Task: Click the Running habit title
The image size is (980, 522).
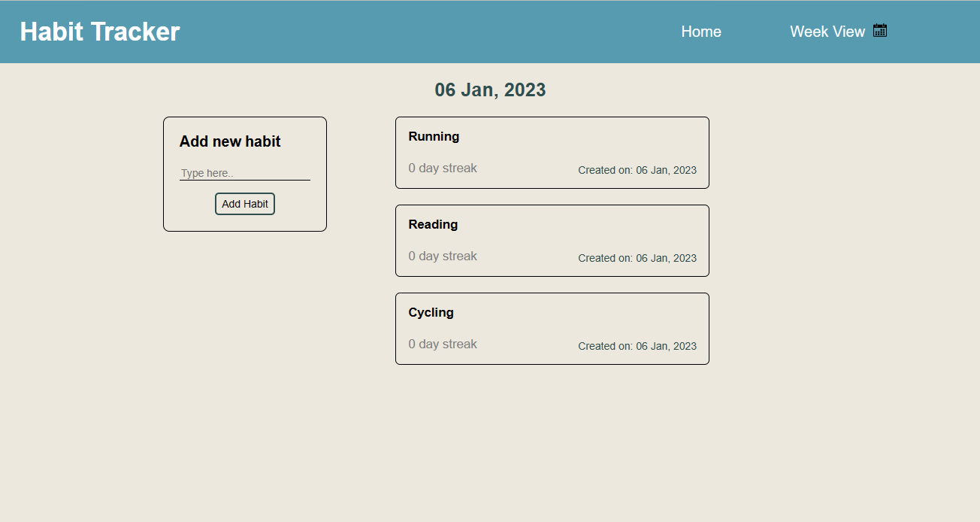Action: pos(434,136)
